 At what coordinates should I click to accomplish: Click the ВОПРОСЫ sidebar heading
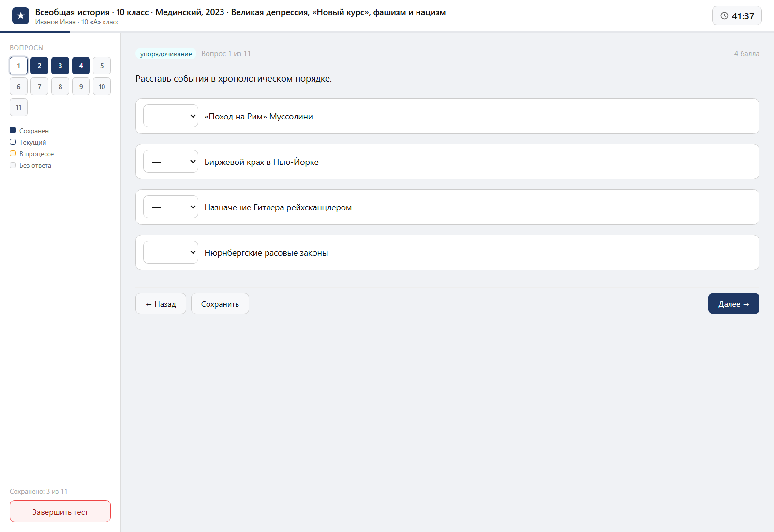(27, 48)
